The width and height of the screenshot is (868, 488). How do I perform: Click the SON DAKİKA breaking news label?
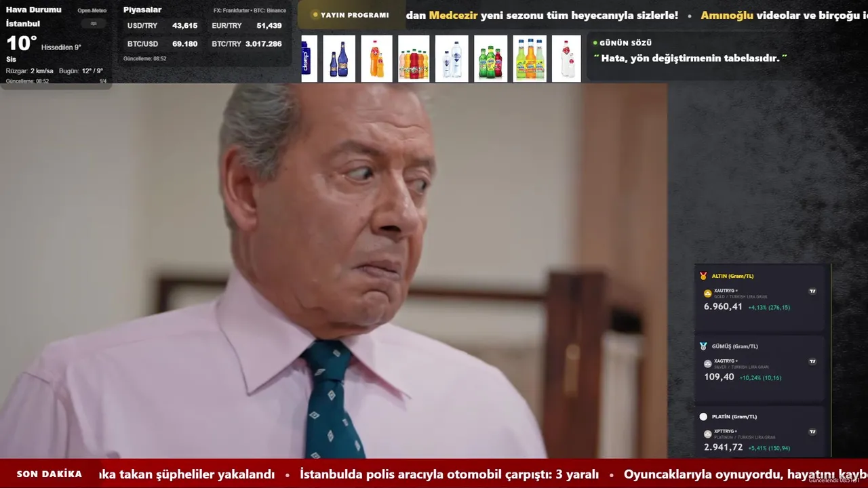pos(50,474)
